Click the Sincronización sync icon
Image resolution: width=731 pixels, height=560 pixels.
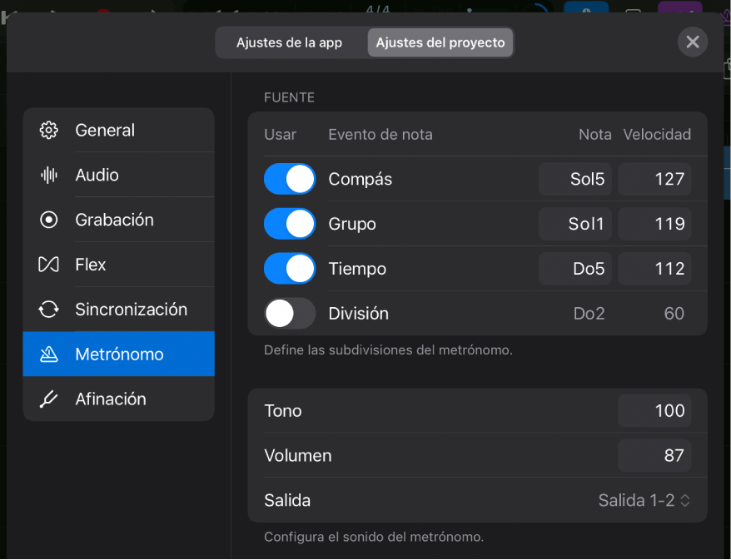click(x=48, y=309)
